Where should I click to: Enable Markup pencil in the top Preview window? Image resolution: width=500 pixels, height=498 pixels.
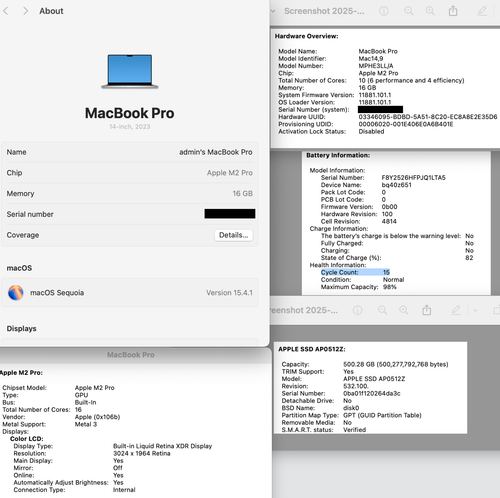click(x=482, y=11)
